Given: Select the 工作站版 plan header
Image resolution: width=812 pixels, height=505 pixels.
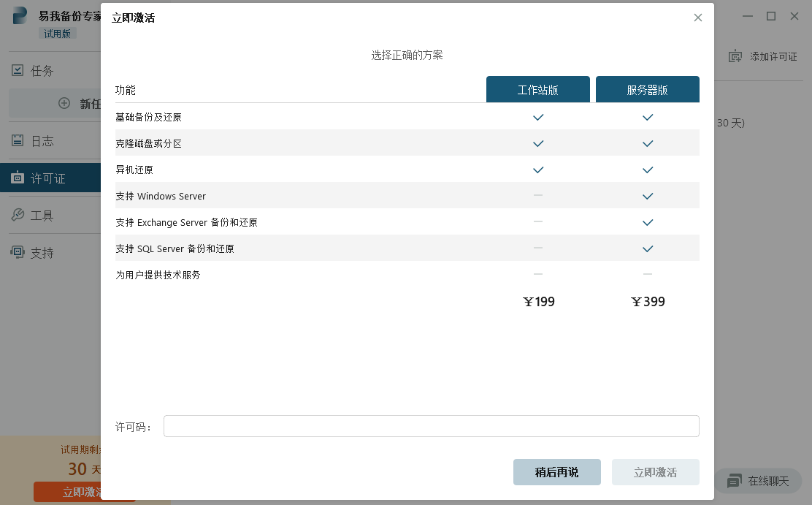Looking at the screenshot, I should [x=538, y=90].
